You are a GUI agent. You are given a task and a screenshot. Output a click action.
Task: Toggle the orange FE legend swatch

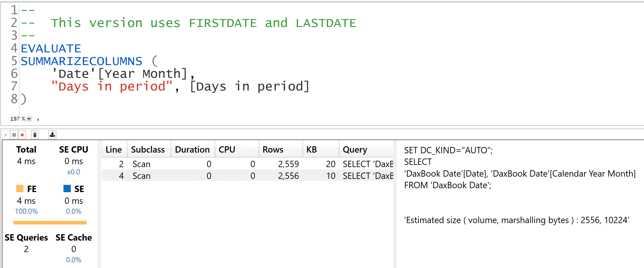pos(19,189)
